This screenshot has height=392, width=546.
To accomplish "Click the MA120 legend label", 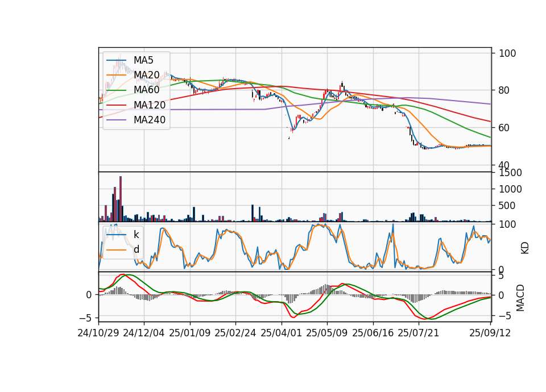I will 150,105.
